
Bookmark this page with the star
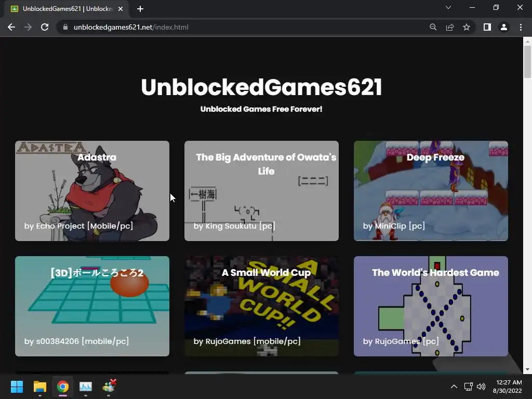467,27
